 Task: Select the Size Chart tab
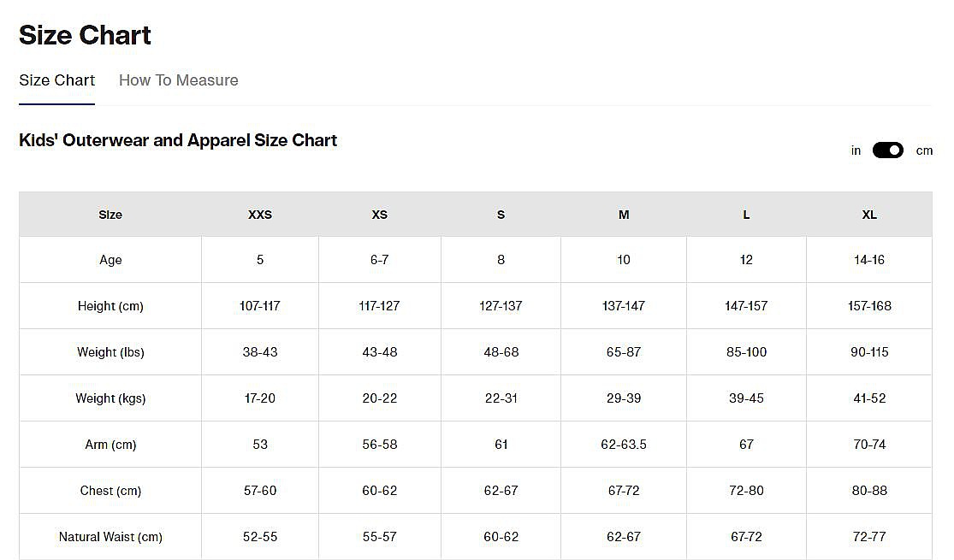pos(56,80)
